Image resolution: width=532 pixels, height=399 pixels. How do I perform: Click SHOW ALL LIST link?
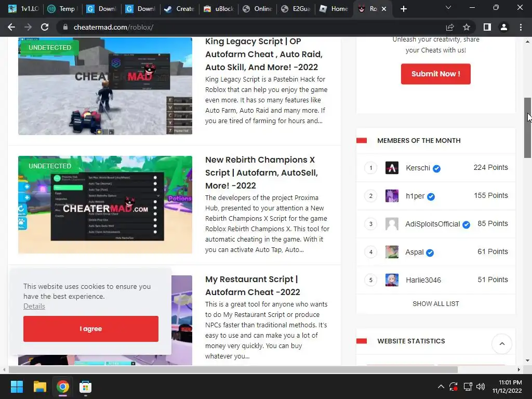coord(436,303)
